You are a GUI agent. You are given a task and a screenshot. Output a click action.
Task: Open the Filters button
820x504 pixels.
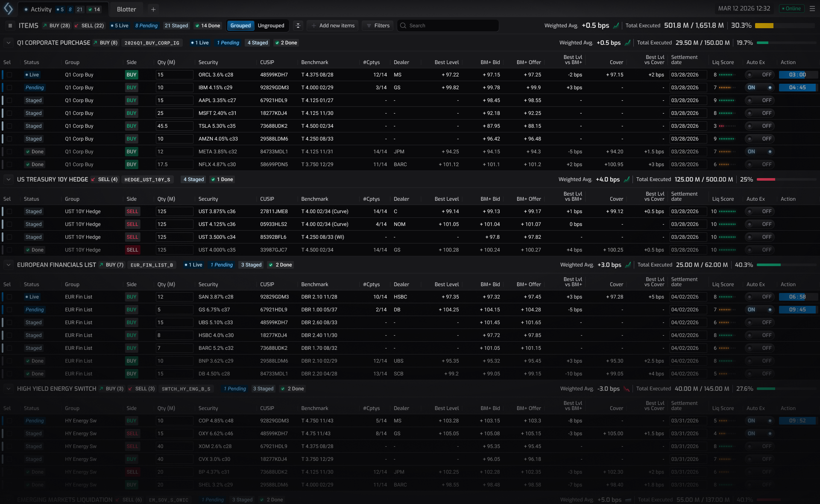pyautogui.click(x=377, y=26)
